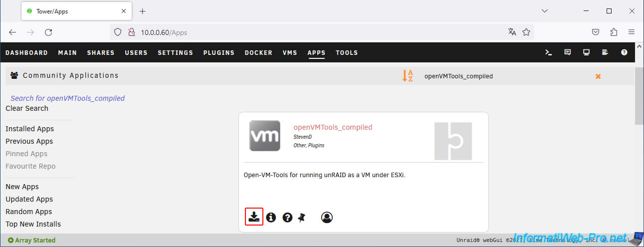644x247 pixels.
Task: Pin the app with the pushpin icon
Action: coord(301,218)
